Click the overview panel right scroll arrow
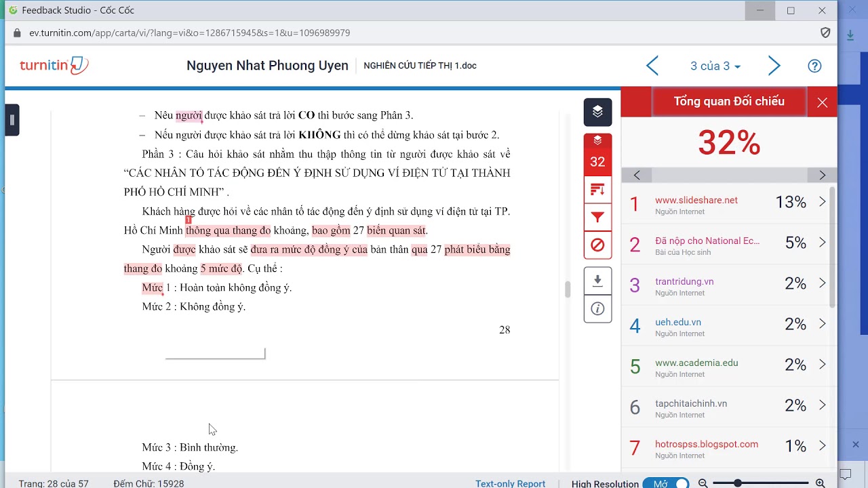The height and width of the screenshot is (488, 868). coord(822,175)
